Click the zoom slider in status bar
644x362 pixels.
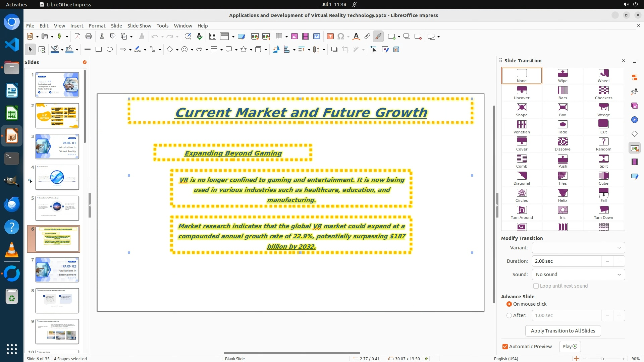(602, 359)
